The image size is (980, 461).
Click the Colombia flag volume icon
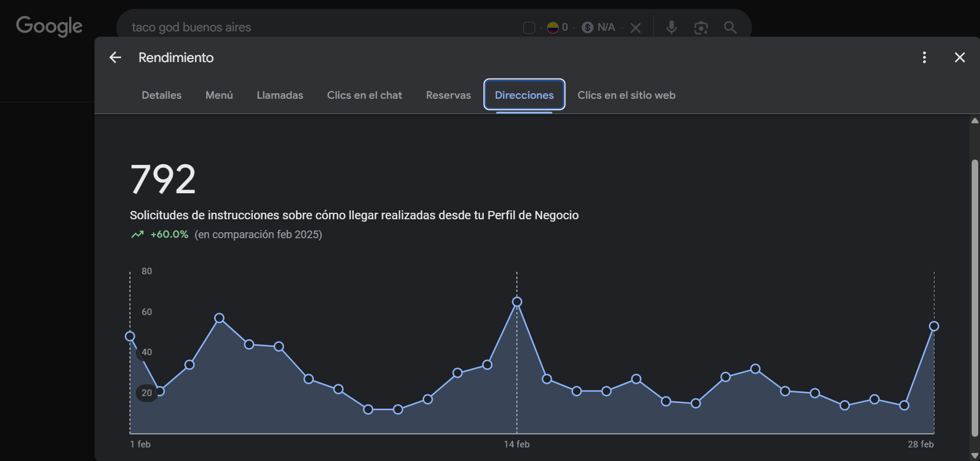point(553,27)
